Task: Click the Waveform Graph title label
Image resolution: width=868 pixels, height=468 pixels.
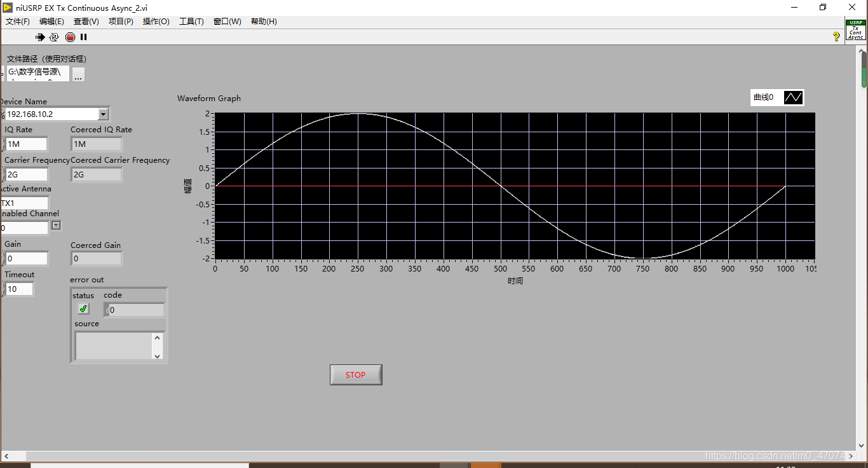Action: click(209, 99)
